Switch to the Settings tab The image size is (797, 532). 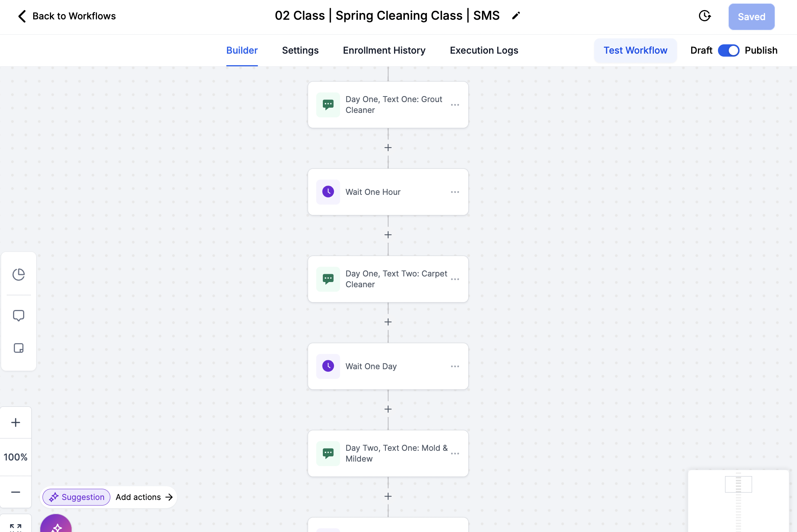click(x=300, y=50)
